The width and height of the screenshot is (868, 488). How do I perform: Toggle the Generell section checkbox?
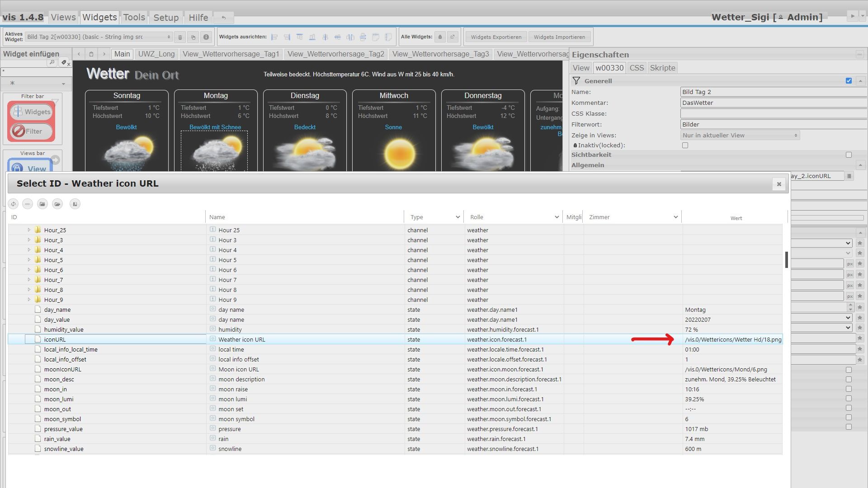(849, 81)
